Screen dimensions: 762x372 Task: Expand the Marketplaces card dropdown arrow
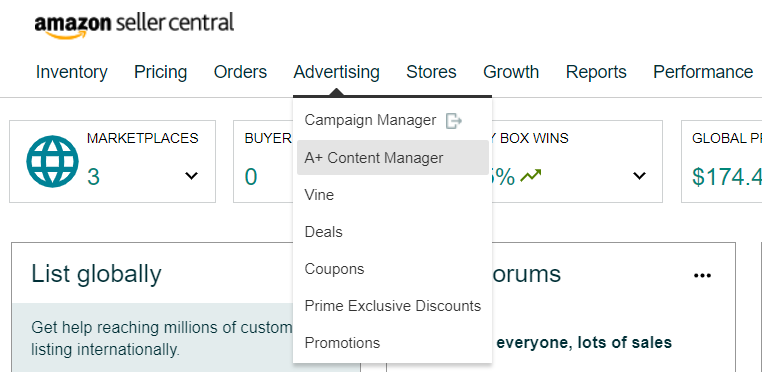click(192, 176)
